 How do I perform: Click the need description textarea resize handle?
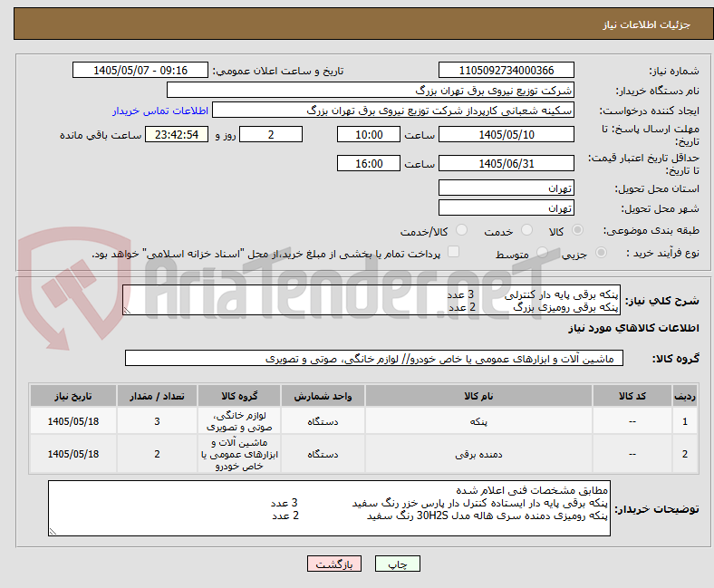127,311
